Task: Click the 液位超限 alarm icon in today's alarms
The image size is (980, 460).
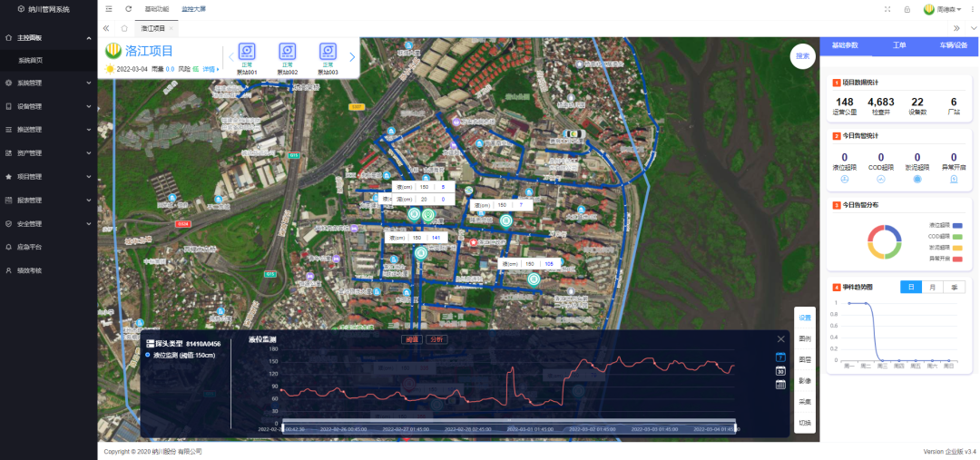Action: pos(845,179)
